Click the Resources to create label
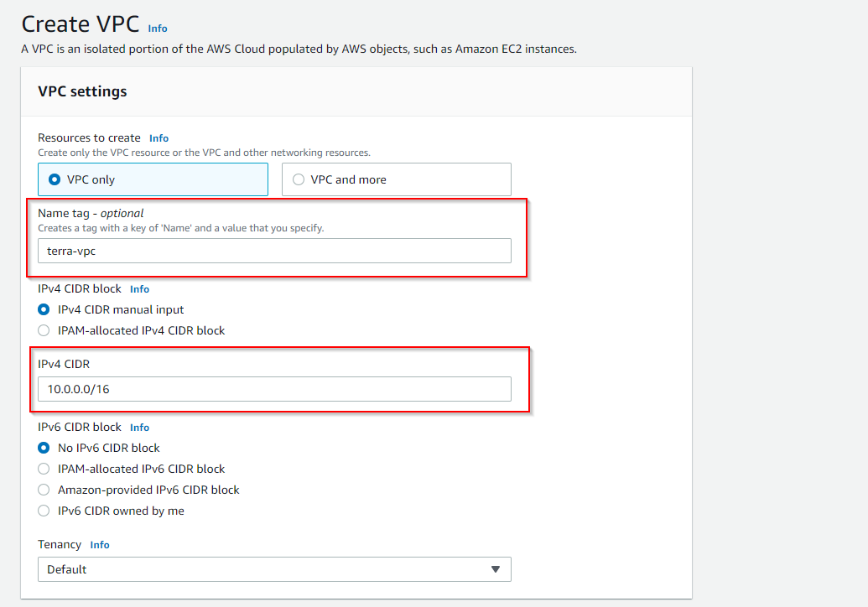 (89, 137)
